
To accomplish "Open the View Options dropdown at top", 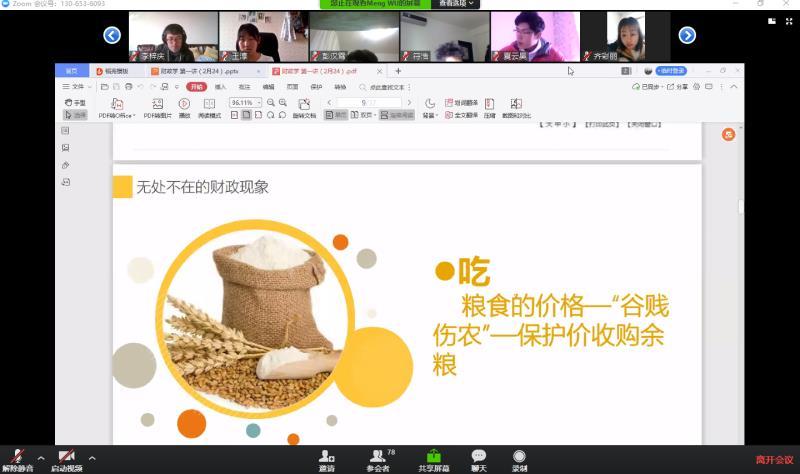I will [456, 4].
